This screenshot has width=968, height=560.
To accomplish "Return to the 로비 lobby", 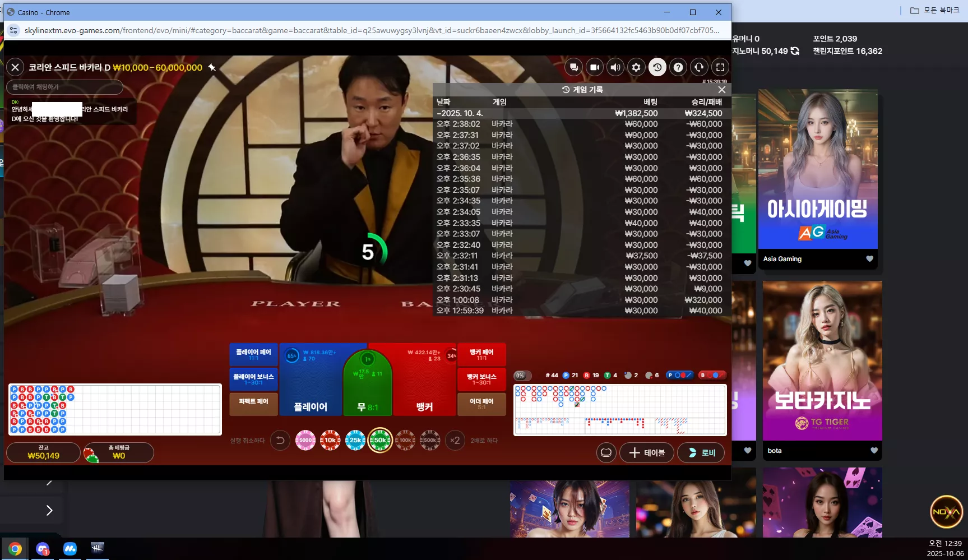I will coord(701,452).
